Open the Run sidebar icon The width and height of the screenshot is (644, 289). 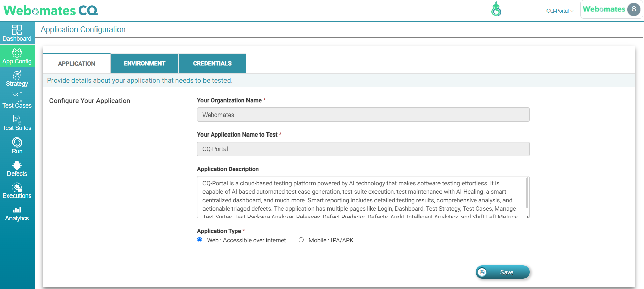17,142
